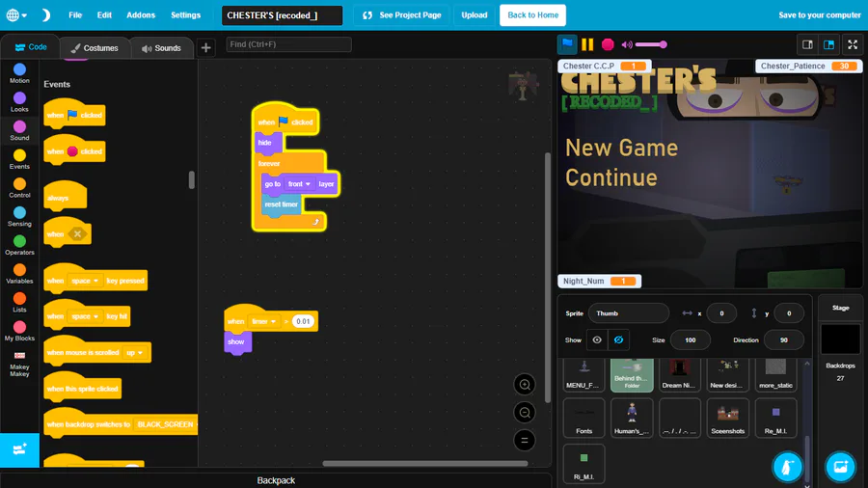This screenshot has height=488, width=868.
Task: Select the Stage backdrop thumbnail
Action: [840, 339]
